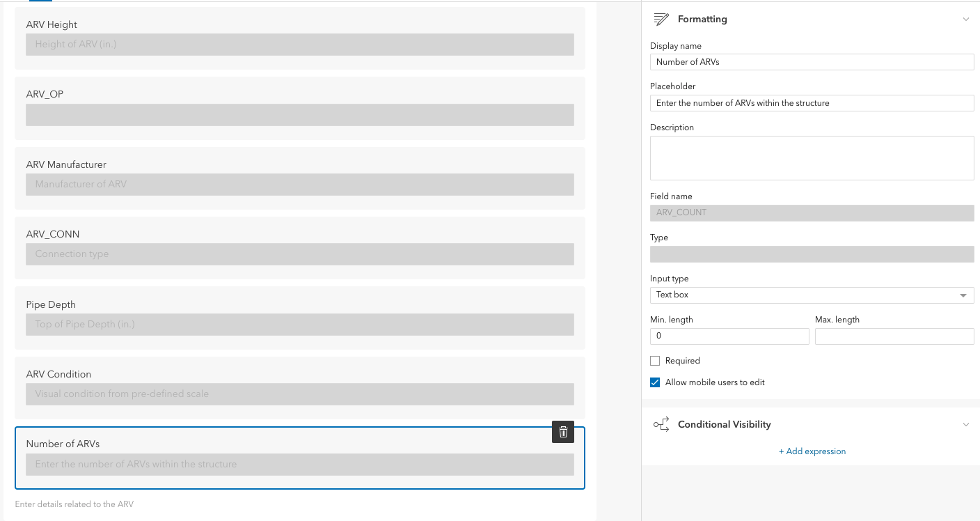Screen dimensions: 980x521
Task: Edit the Placeholder text box
Action: 812,102
